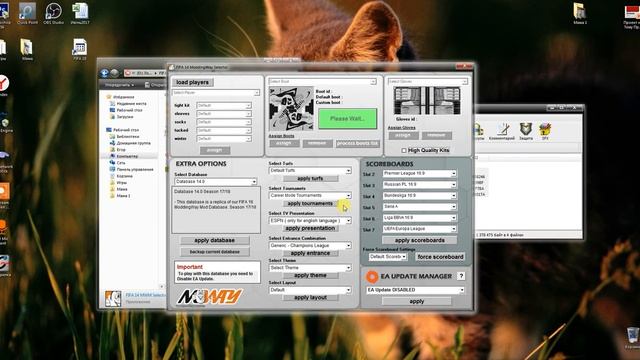Image resolution: width=640 pixels, height=360 pixels.
Task: Click the orange Origin logo icon
Action: coord(372,276)
